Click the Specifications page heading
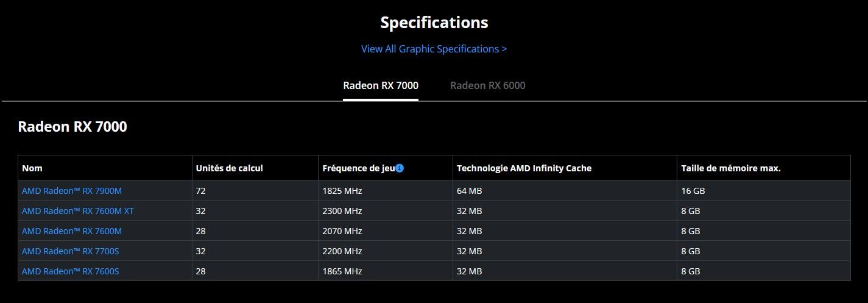Image resolution: width=868 pixels, height=303 pixels. [434, 23]
